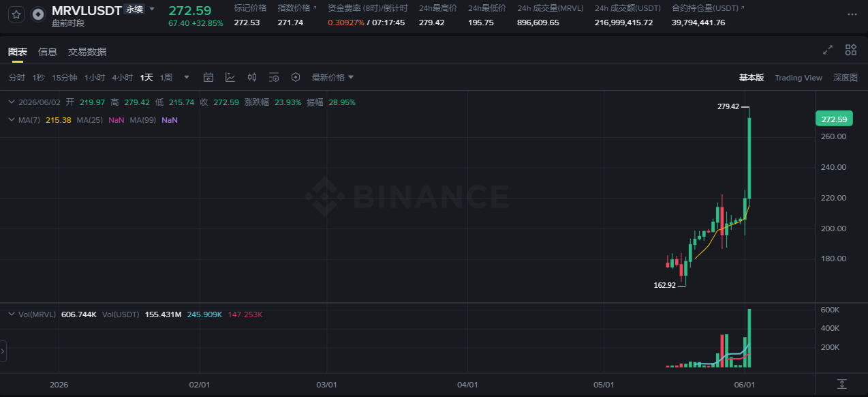This screenshot has height=397, width=868.
Task: Click the 标记价格 label
Action: tap(250, 8)
